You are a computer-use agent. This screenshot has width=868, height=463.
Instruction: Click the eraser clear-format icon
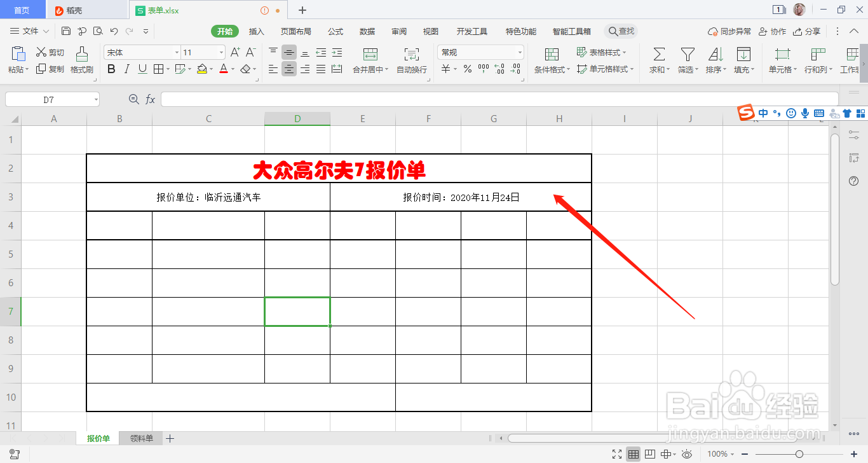click(246, 69)
